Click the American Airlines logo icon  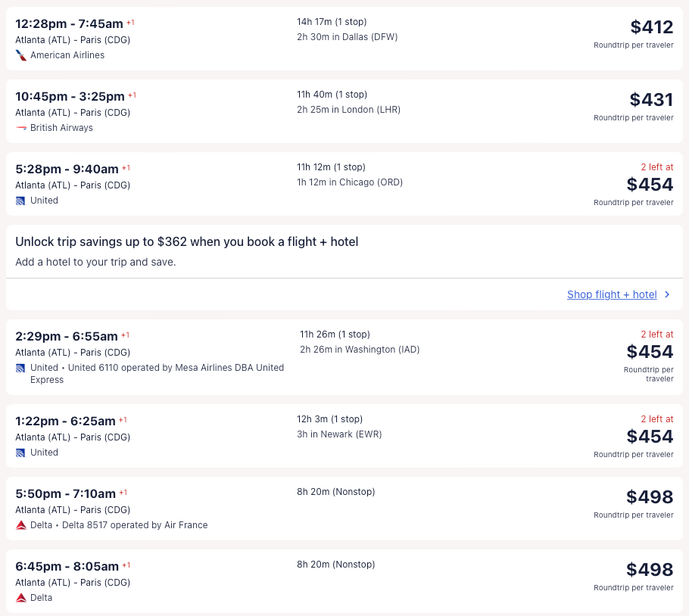click(x=21, y=55)
